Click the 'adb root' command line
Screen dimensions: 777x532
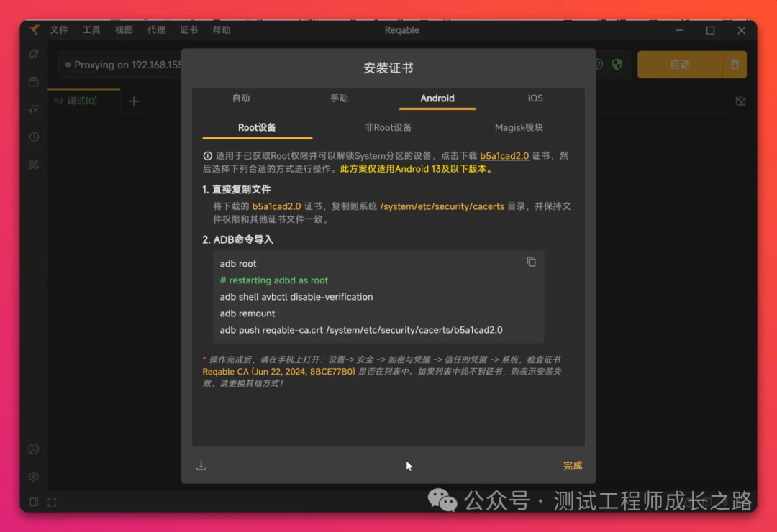pyautogui.click(x=238, y=264)
